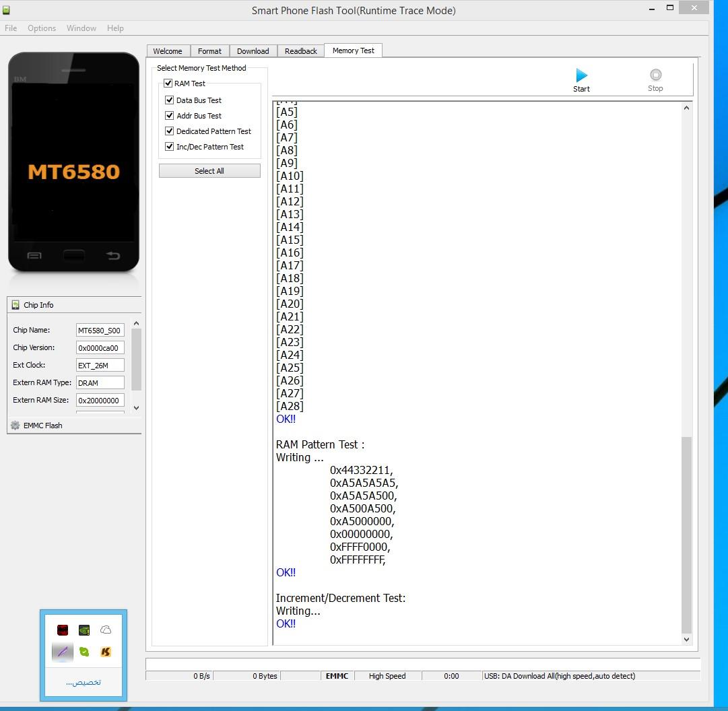728x711 pixels.
Task: Click the '0xFFFF0000,' pattern value
Action: pyautogui.click(x=360, y=547)
